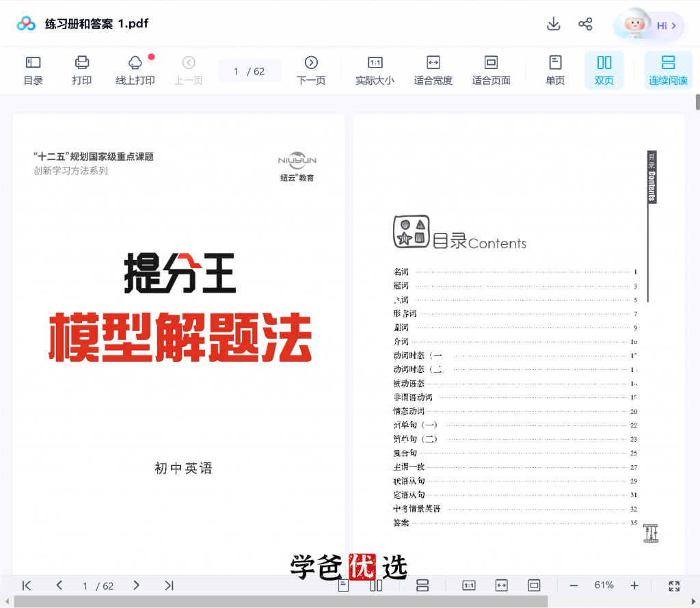Choose 适合页面 fit page
Viewport: 700px width, 608px height.
(491, 70)
